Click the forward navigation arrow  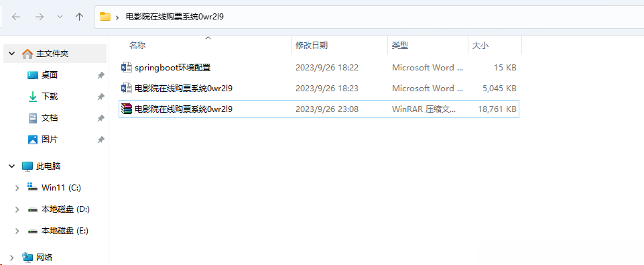coord(40,17)
